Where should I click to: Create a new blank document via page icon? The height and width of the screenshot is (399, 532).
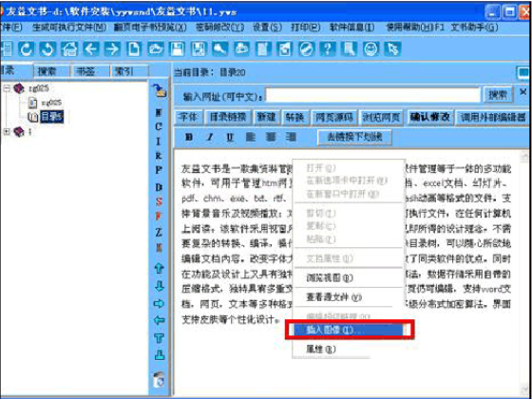click(134, 49)
